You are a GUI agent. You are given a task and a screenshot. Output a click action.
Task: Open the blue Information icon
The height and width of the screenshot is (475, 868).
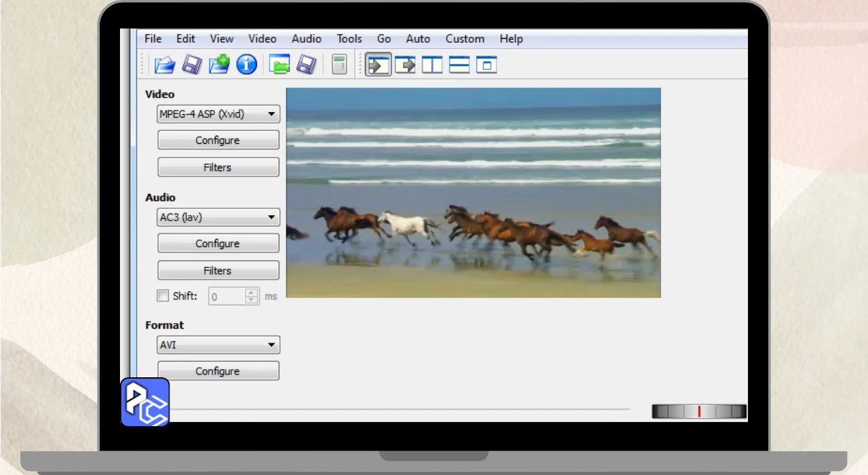click(x=246, y=65)
